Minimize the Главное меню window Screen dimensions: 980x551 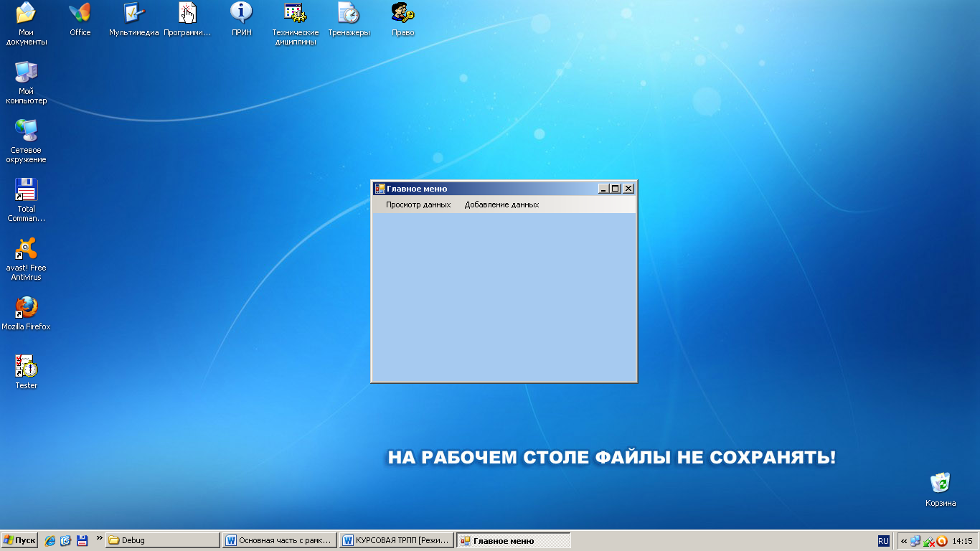[604, 189]
